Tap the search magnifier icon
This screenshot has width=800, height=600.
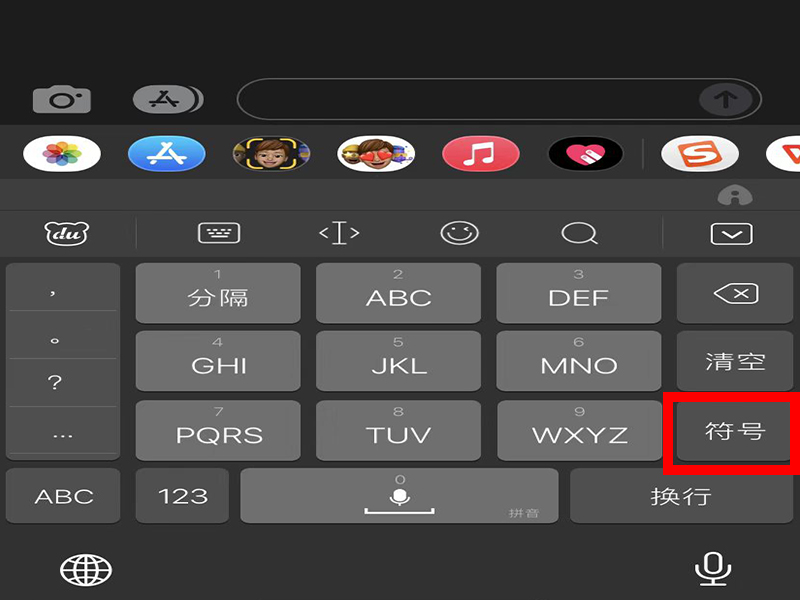579,234
